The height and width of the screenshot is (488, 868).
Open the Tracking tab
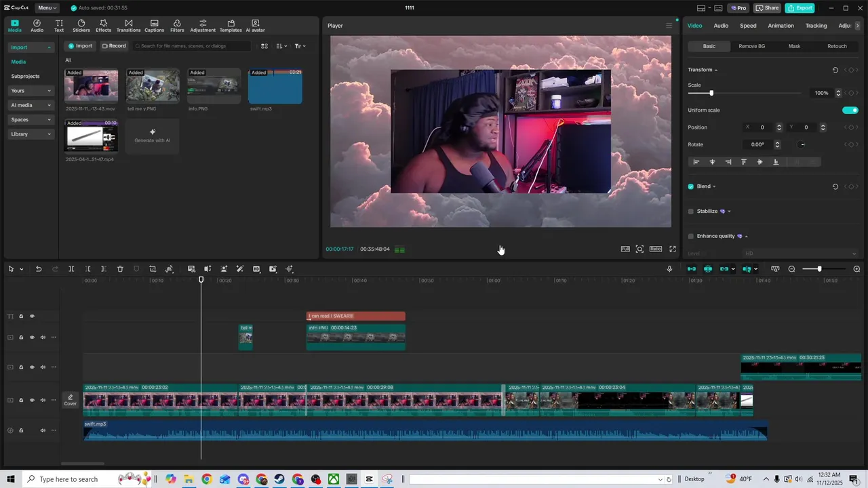click(816, 26)
